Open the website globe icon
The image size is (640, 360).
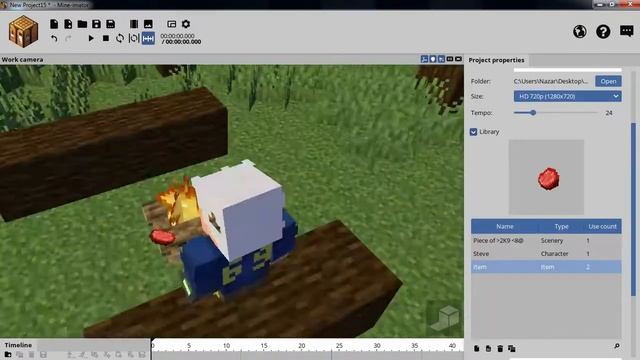point(580,31)
